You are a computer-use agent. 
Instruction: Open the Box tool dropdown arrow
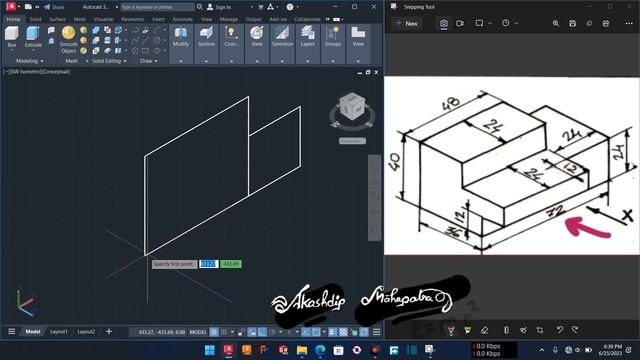tap(12, 50)
